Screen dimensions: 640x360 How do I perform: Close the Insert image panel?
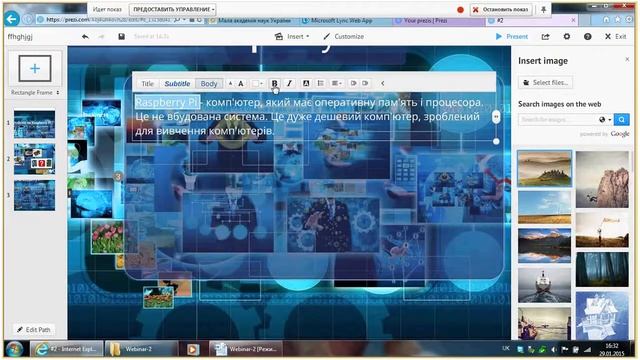point(627,60)
